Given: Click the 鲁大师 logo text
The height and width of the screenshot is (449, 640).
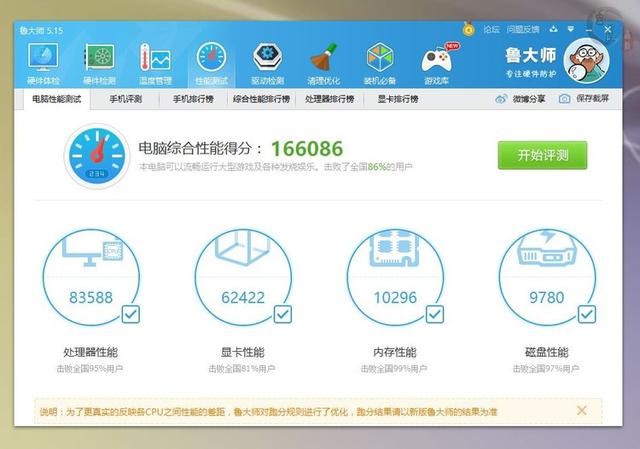Looking at the screenshot, I should [x=531, y=55].
